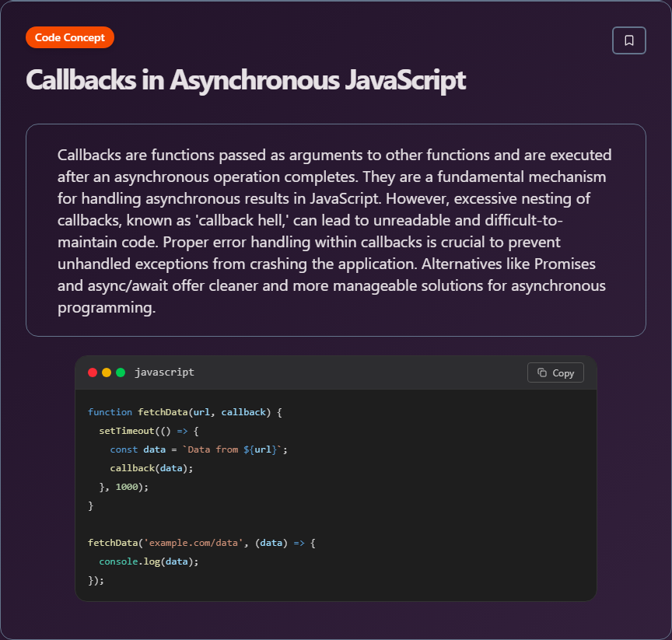
Task: Click the red dot in code header
Action: tap(92, 372)
